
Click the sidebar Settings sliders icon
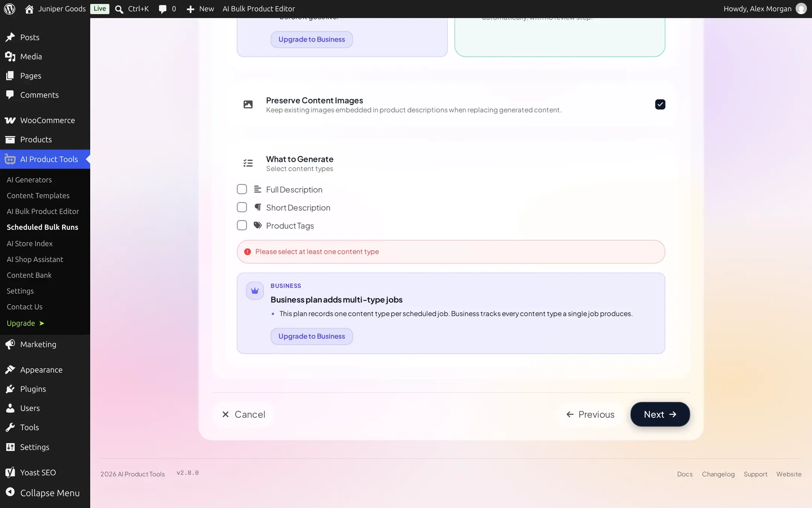click(10, 447)
